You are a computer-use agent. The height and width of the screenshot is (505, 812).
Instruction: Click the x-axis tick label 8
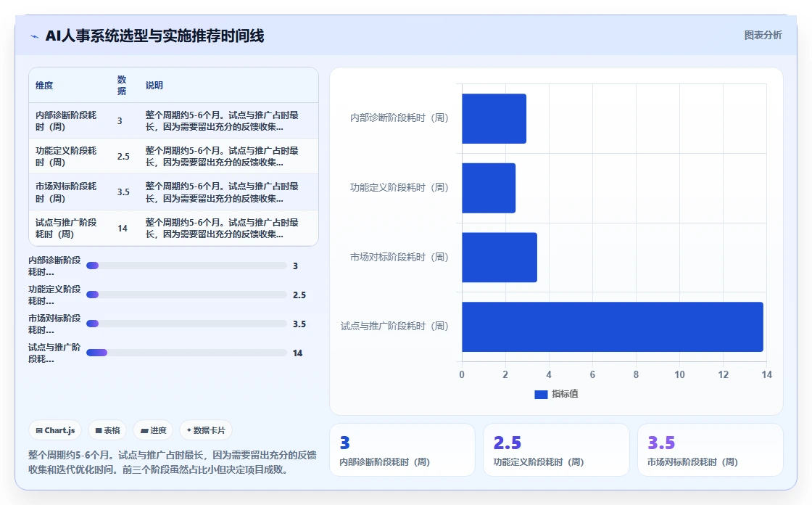pos(636,375)
